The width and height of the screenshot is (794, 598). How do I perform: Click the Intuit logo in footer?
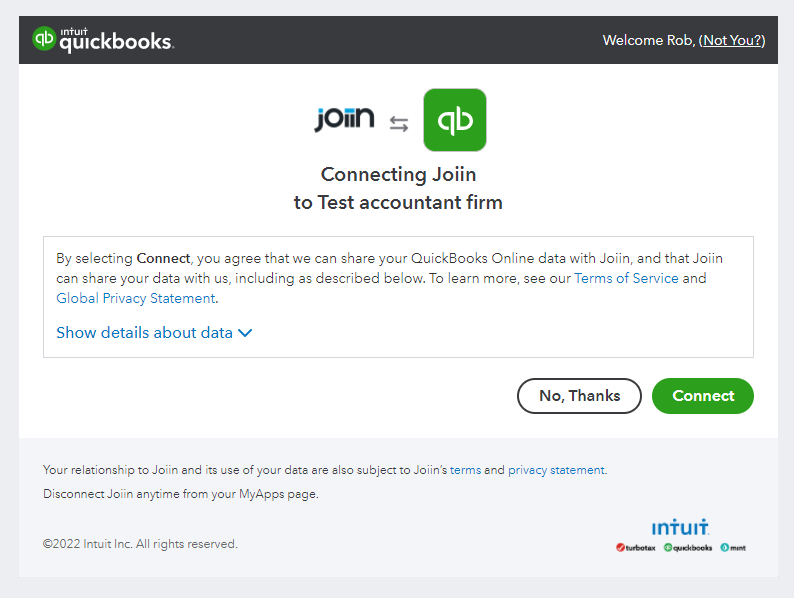point(681,527)
